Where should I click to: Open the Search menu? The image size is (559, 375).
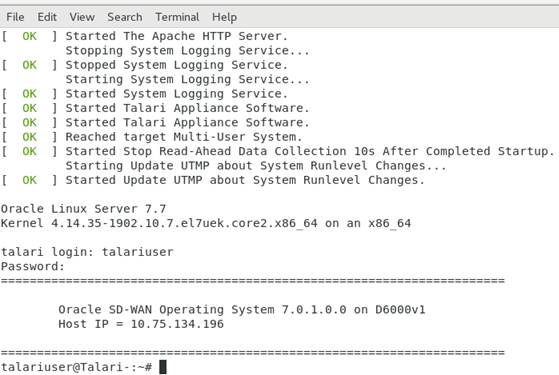point(125,17)
